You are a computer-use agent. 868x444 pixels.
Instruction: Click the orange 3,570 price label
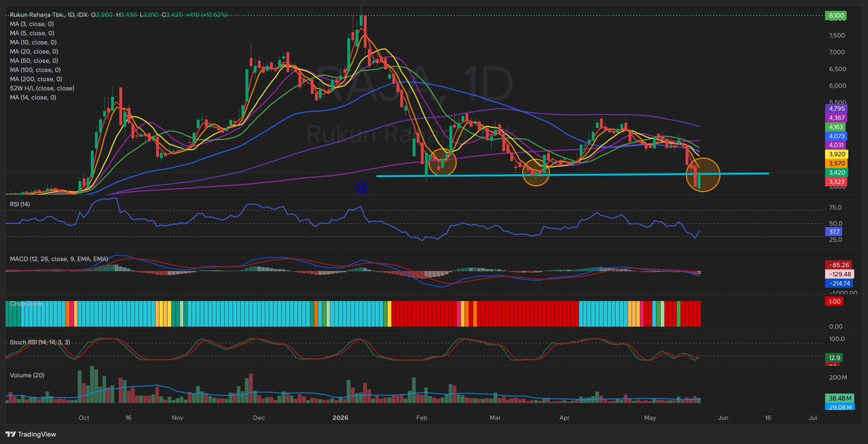(x=836, y=163)
